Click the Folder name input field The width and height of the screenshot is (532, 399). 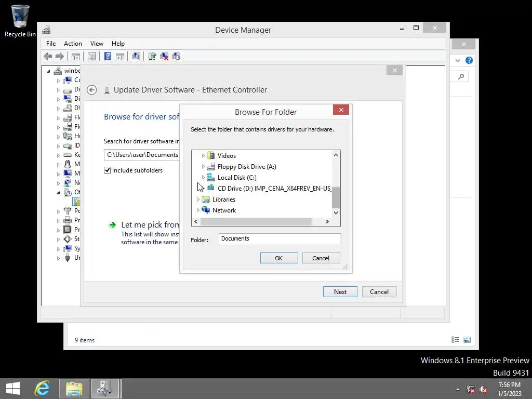click(280, 239)
